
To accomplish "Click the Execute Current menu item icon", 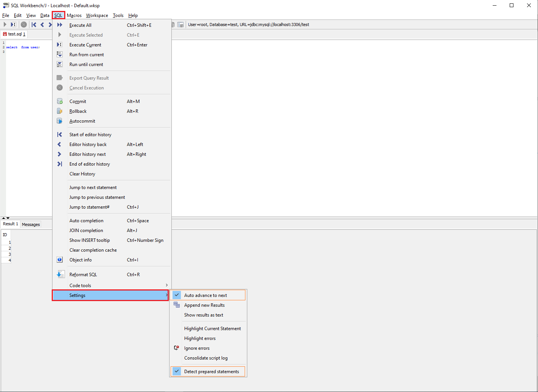I will click(60, 45).
